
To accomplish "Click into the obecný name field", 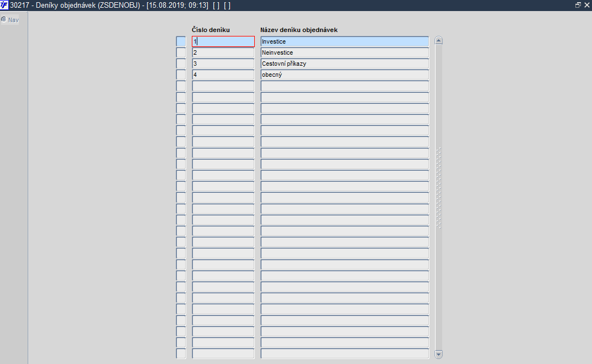I will tap(345, 75).
